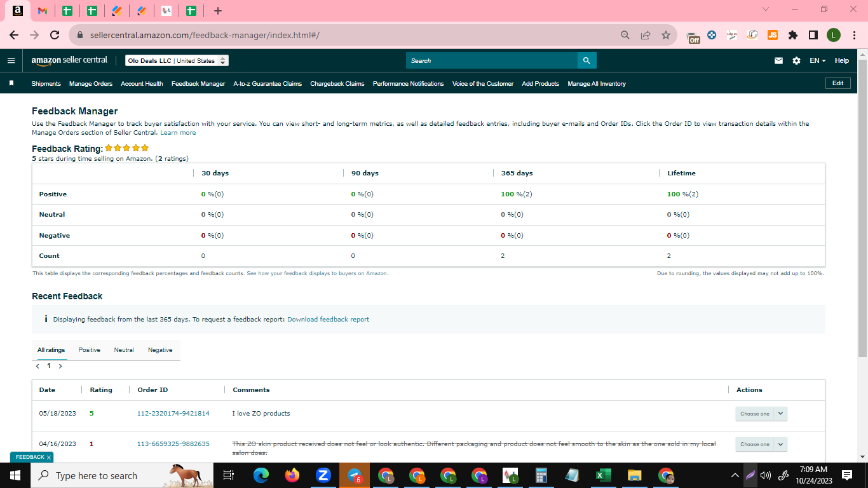Open Manage All Inventory
This screenshot has width=868, height=488.
coord(597,83)
